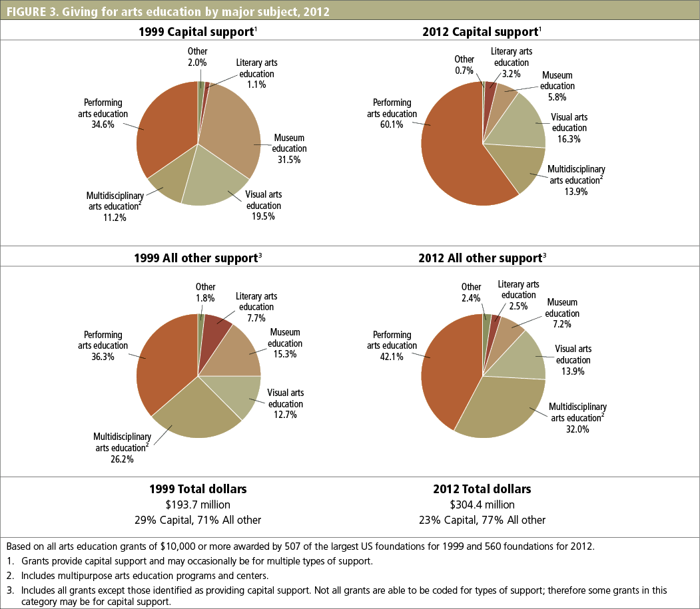Image resolution: width=700 pixels, height=609 pixels.
Task: Click '23% Capital, 77% All other' text
Action: 482,520
